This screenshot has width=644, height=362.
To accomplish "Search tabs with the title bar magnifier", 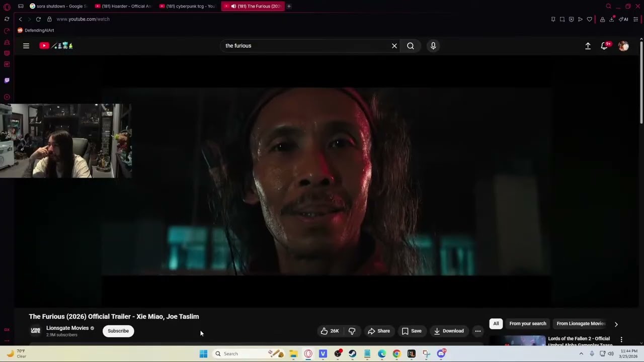I will point(608,6).
